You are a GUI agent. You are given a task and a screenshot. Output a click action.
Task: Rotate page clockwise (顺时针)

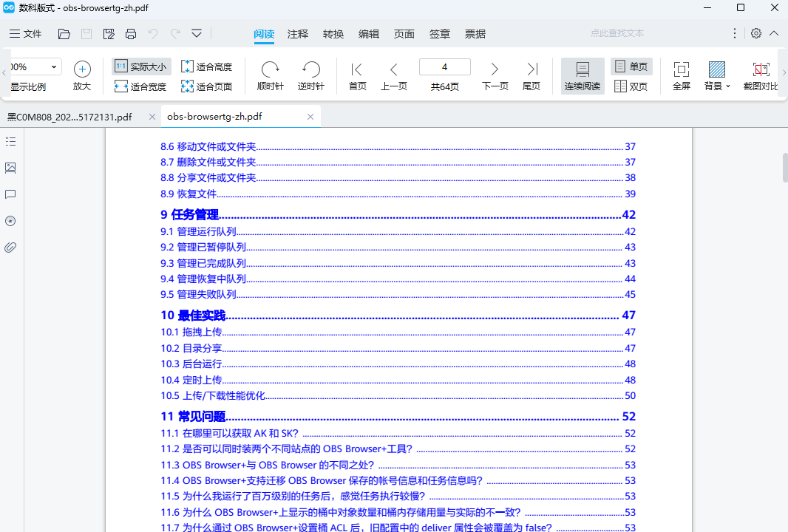270,76
